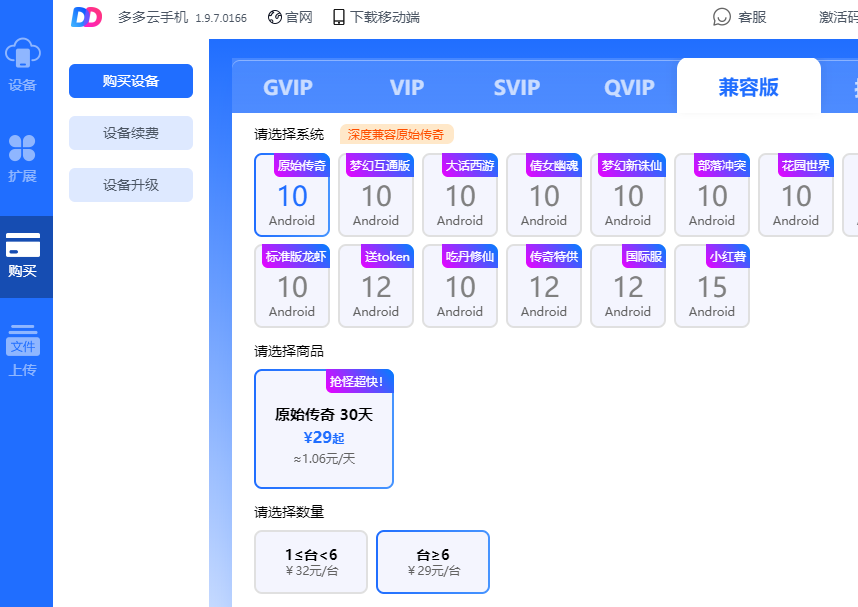Choose the 送token Android 12 system
The height and width of the screenshot is (607, 858).
[x=376, y=286]
